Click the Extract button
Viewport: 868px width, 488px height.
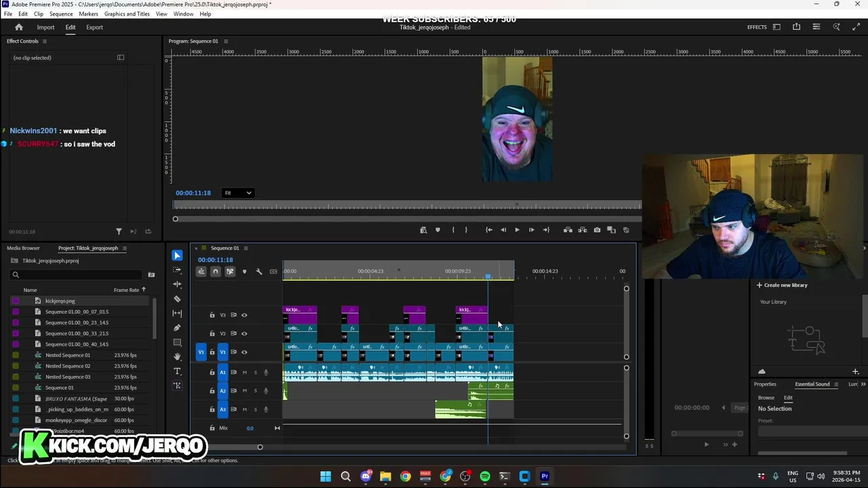582,230
